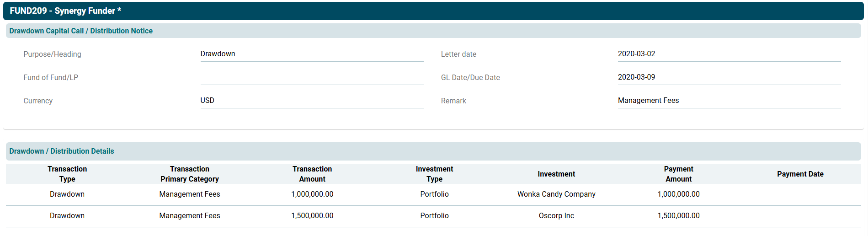
Task: Click the GL Date/Due Date value 2020-03-09
Action: (729, 77)
